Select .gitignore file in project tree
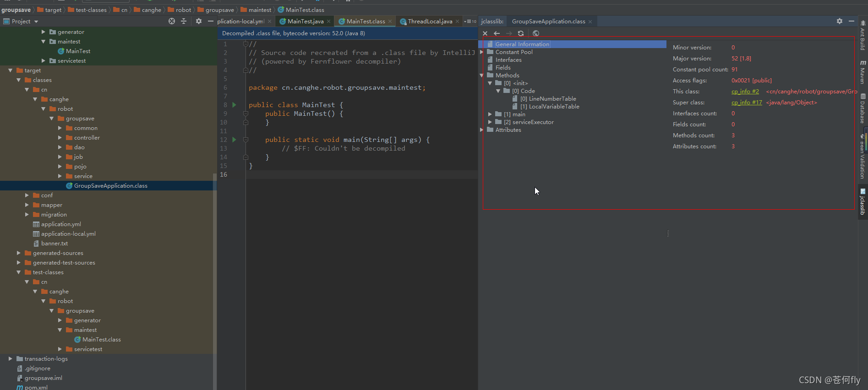 coord(38,368)
